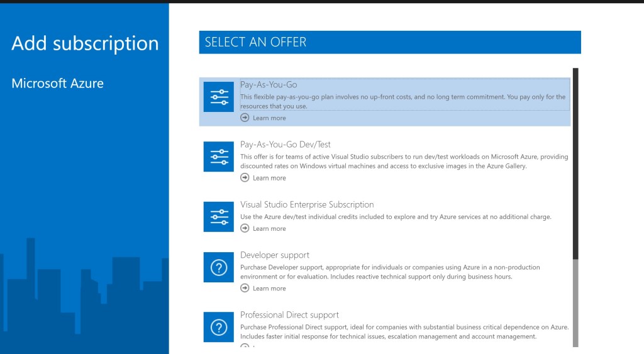Select the Pay-As-You-Go offer title
Image resolution: width=644 pixels, height=354 pixels.
click(269, 85)
